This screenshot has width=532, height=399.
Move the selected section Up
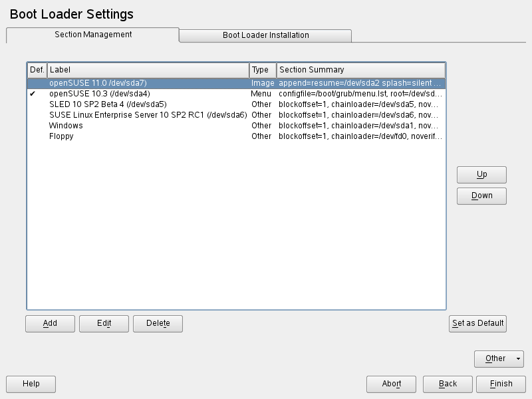[x=481, y=175]
